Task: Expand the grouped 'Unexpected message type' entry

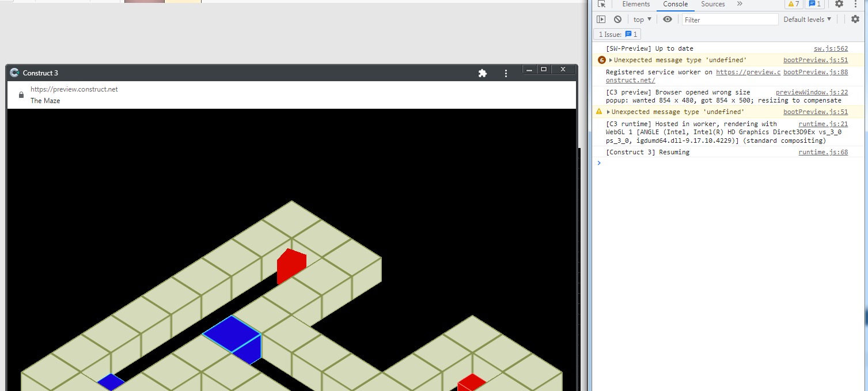Action: click(611, 60)
